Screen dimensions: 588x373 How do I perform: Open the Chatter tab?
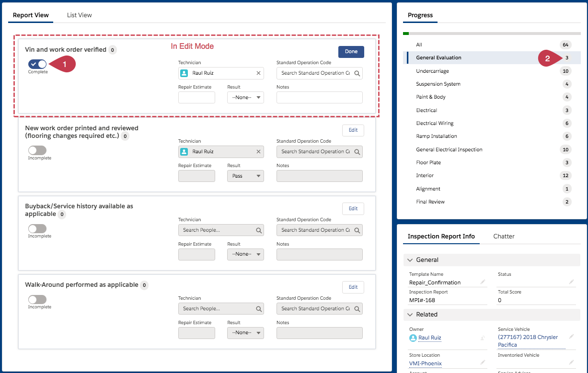click(504, 237)
